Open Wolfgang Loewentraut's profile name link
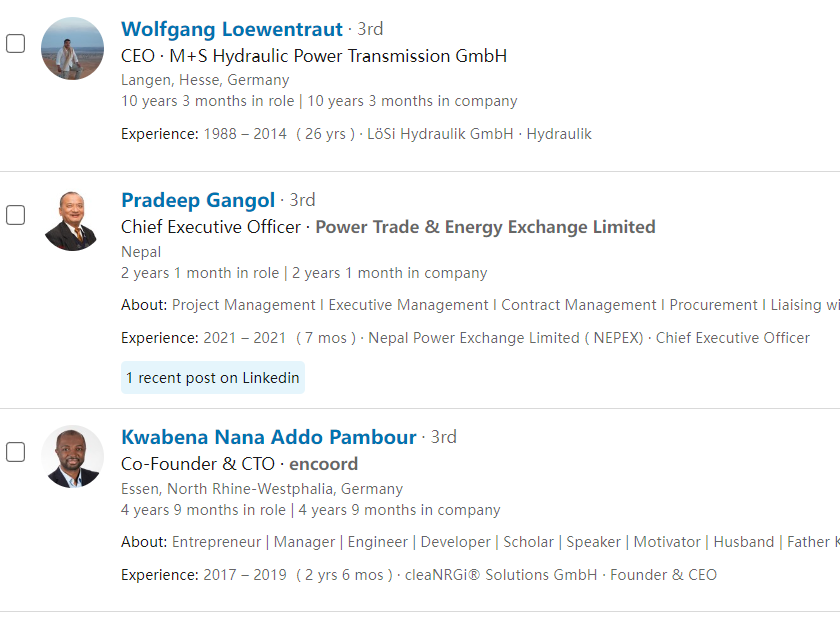 (231, 29)
